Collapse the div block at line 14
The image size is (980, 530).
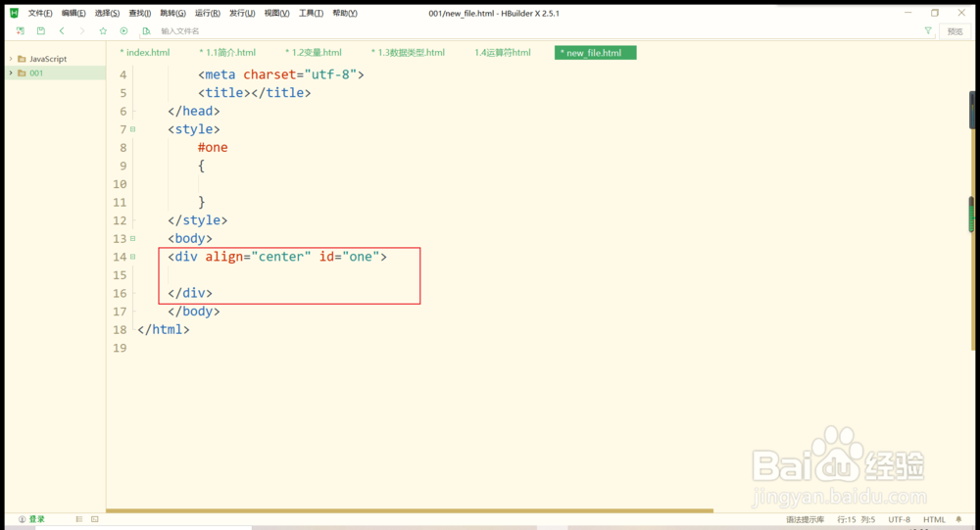tap(132, 257)
